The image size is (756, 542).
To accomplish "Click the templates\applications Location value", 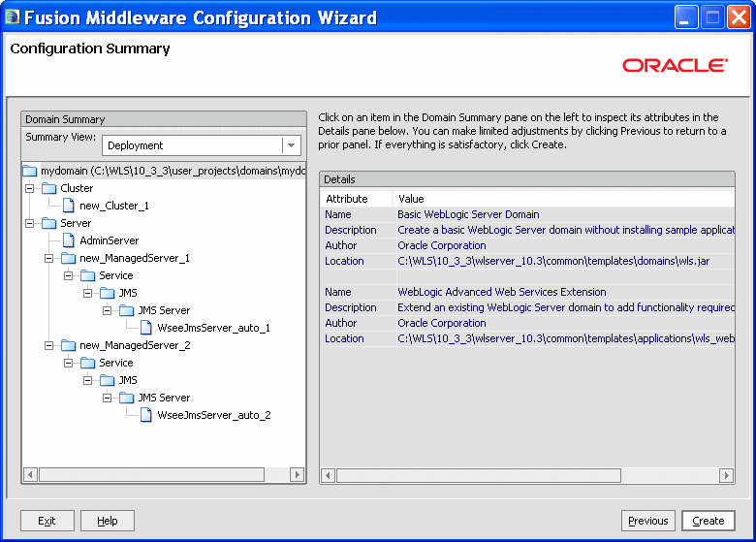I will (566, 338).
